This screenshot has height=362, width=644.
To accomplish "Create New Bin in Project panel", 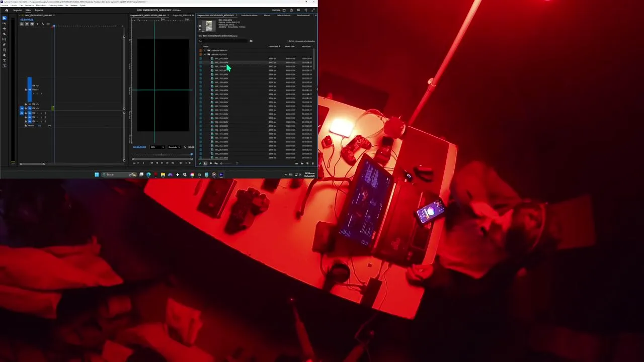I will 302,163.
